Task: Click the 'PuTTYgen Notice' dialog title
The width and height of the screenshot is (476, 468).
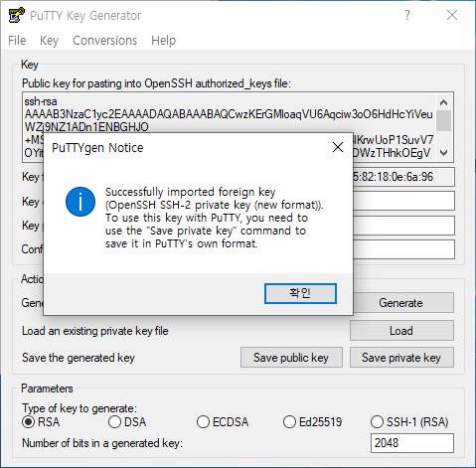Action: tap(97, 148)
